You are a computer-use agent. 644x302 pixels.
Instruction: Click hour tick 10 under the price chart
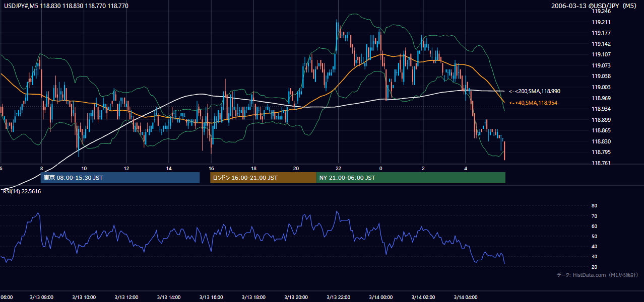tap(84, 168)
